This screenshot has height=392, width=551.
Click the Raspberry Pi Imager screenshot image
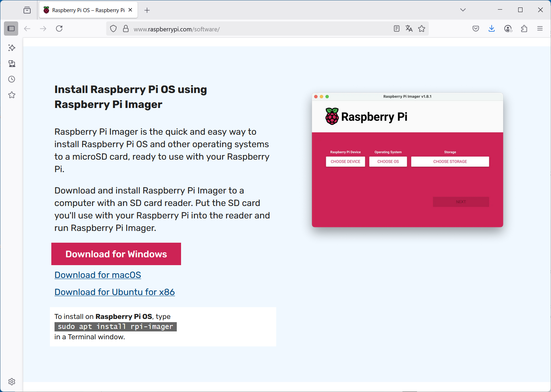tap(407, 160)
